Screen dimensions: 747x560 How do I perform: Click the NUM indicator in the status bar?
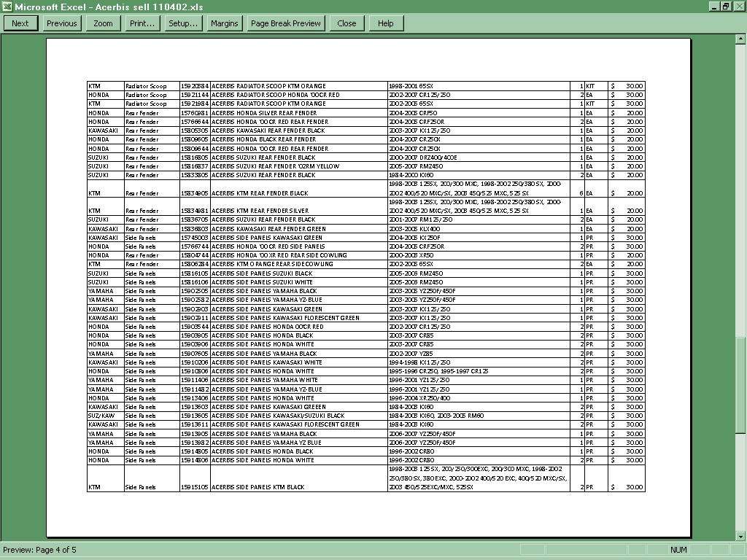click(678, 550)
